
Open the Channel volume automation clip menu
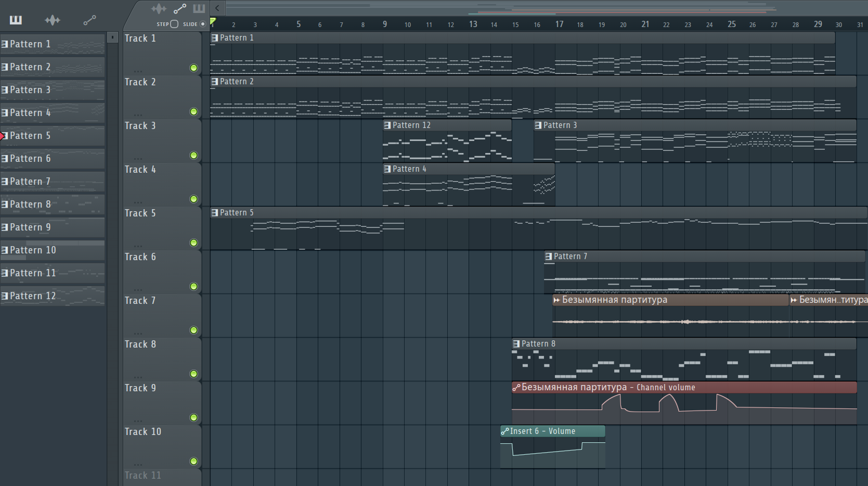point(516,388)
